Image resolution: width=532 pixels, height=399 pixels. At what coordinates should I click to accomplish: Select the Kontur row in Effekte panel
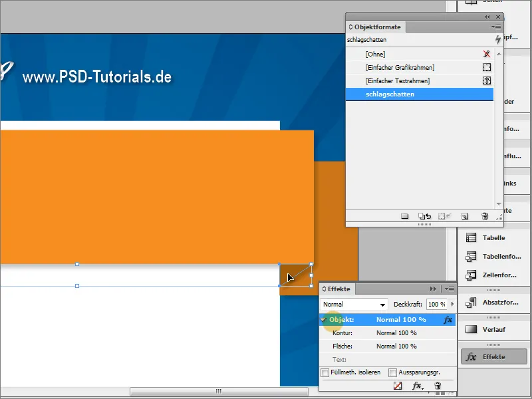pos(387,333)
